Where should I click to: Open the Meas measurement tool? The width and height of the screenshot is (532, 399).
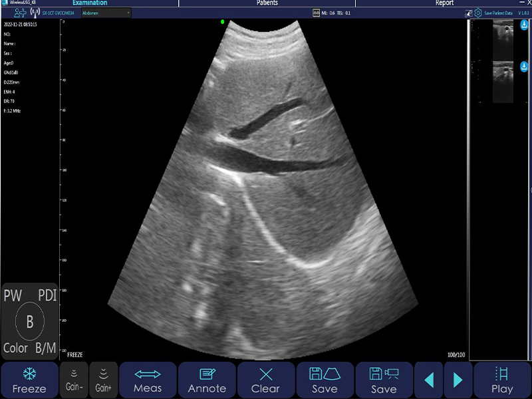[148, 380]
